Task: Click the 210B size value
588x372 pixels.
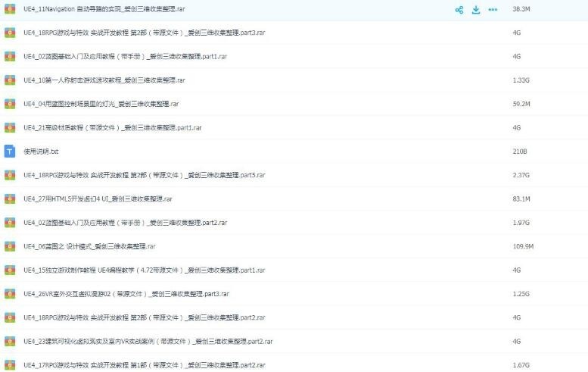Action: 520,152
